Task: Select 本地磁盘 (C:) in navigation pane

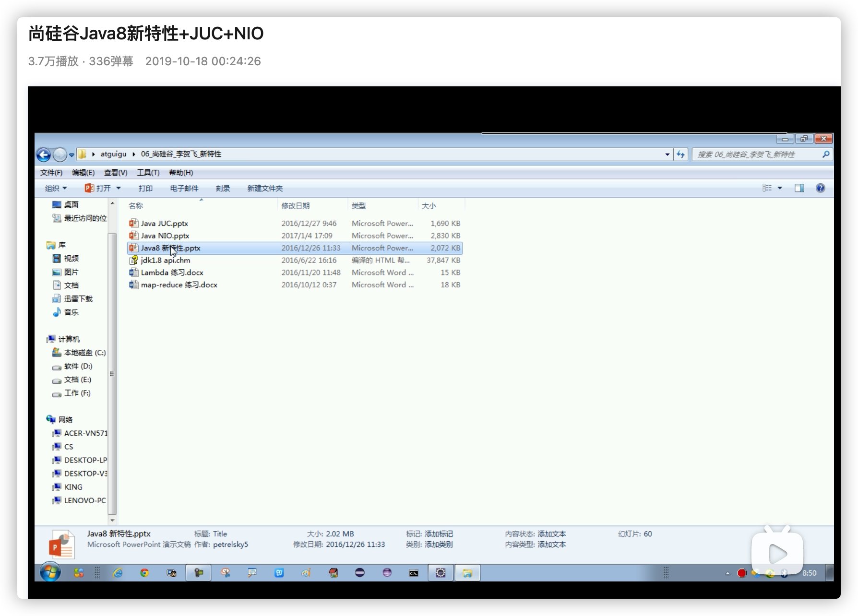Action: coord(84,353)
